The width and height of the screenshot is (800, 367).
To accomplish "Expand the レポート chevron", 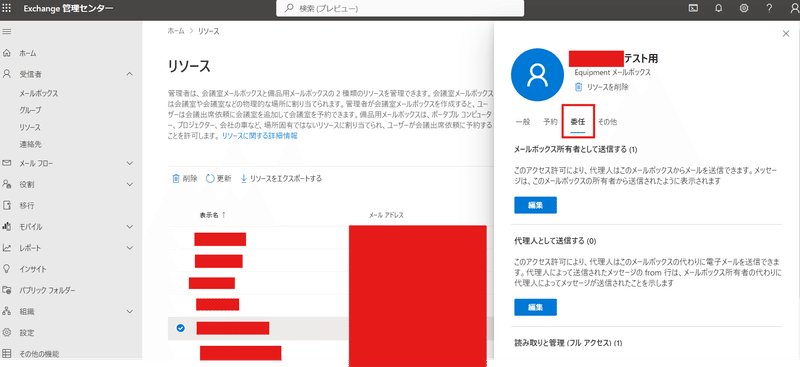I will [130, 248].
